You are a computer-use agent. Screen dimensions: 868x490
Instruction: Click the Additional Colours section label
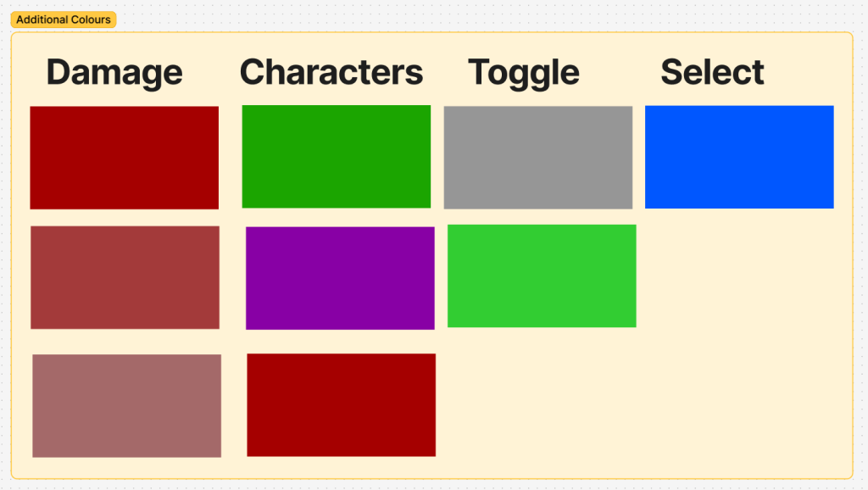tap(63, 19)
